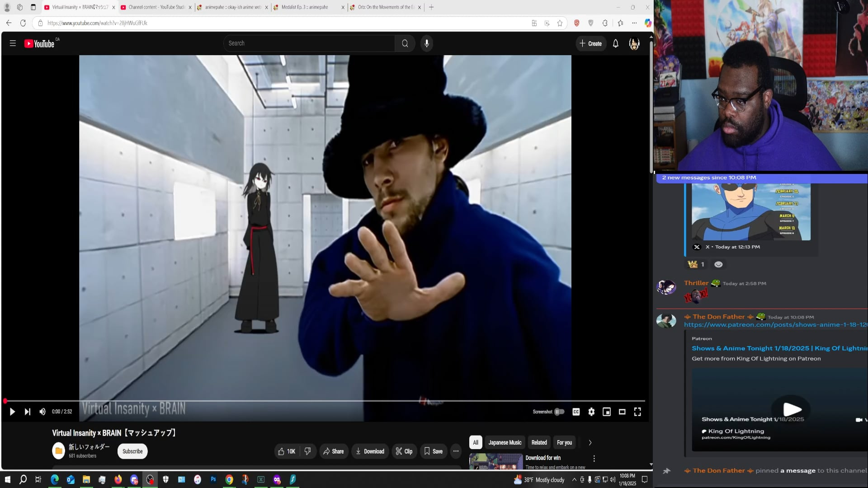Open a new browser tab
This screenshot has height=488, width=868.
(x=431, y=7)
